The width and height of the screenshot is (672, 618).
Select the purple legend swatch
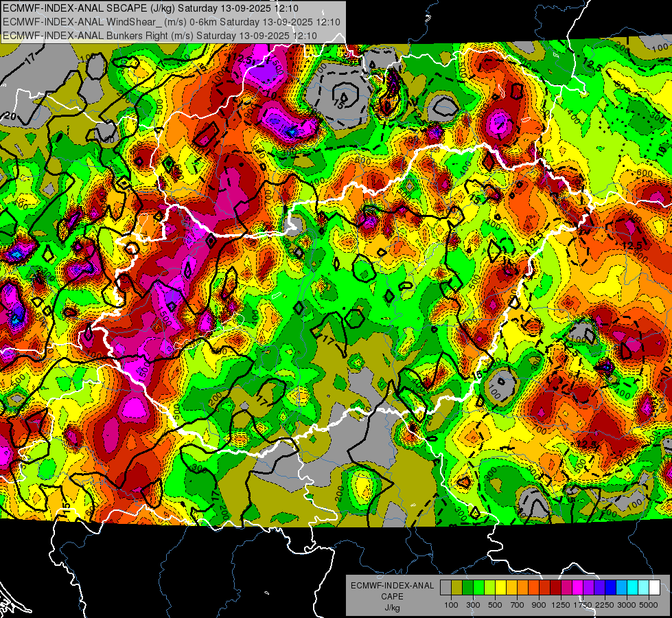(x=588, y=587)
